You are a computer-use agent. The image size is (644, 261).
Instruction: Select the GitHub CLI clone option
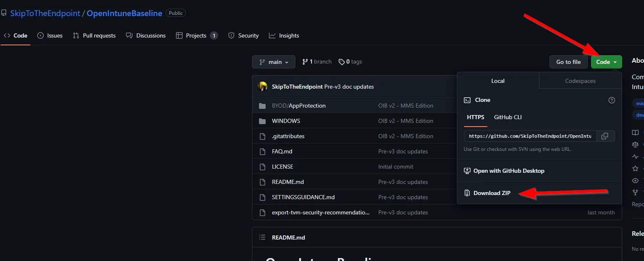point(508,117)
